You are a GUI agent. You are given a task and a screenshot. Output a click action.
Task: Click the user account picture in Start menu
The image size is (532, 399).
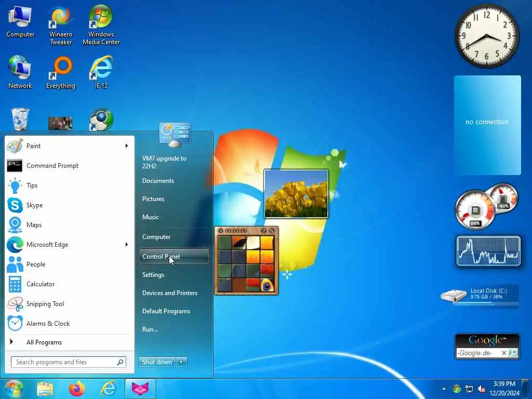(x=175, y=135)
